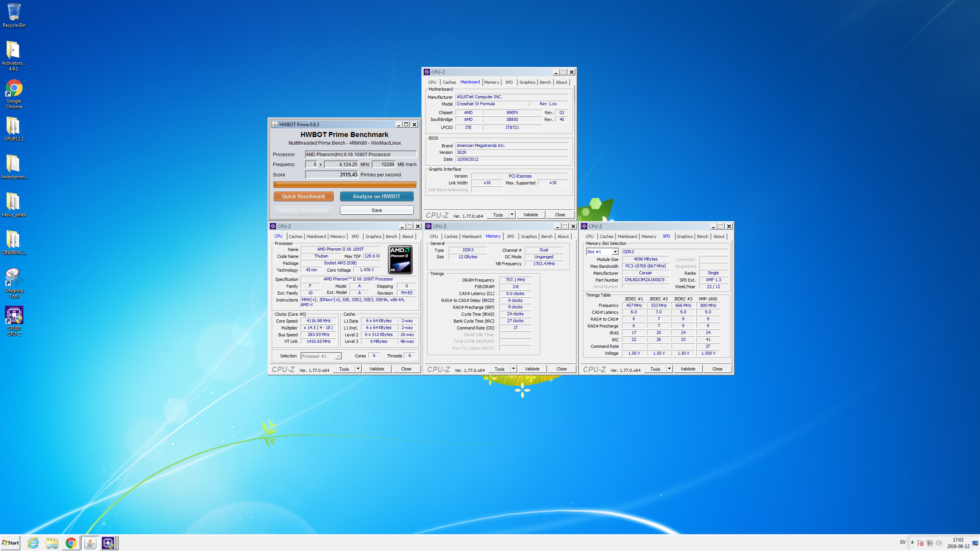Image resolution: width=980 pixels, height=551 pixels.
Task: Expand Tools dropdown arrow in SPD window
Action: click(x=669, y=369)
